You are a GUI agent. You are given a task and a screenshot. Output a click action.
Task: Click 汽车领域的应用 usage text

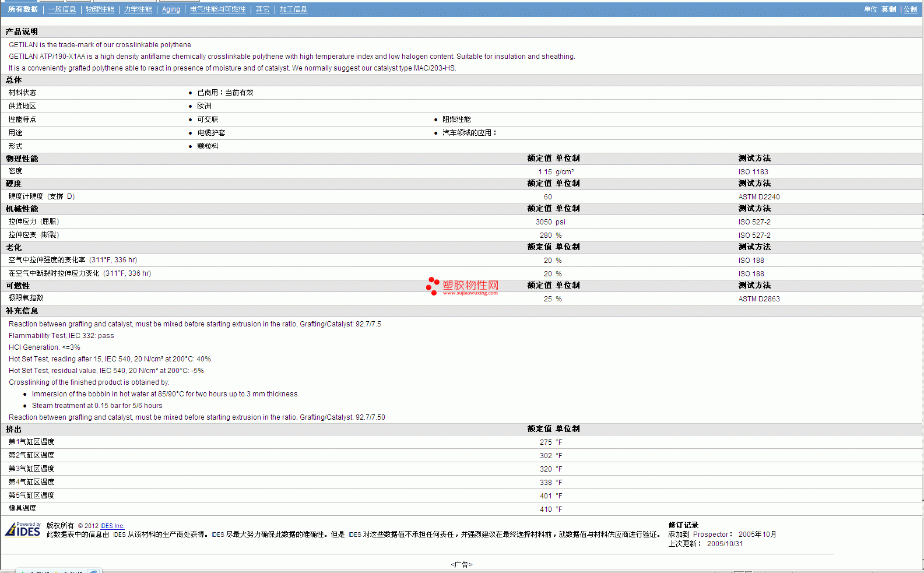coord(469,133)
